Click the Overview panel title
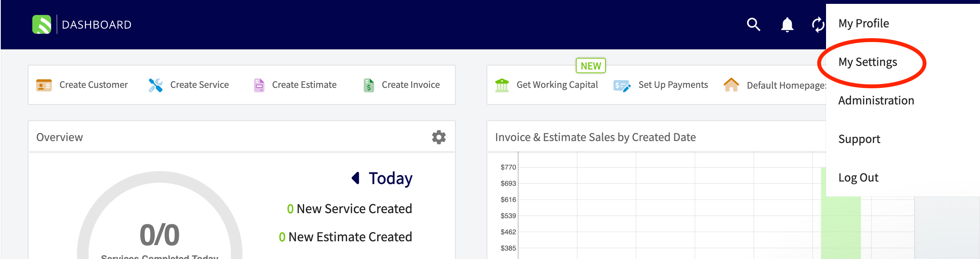980x259 pixels. pos(60,137)
